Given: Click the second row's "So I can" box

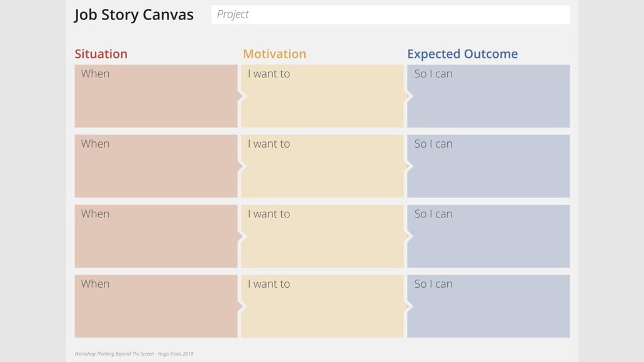Looking at the screenshot, I should 489,166.
